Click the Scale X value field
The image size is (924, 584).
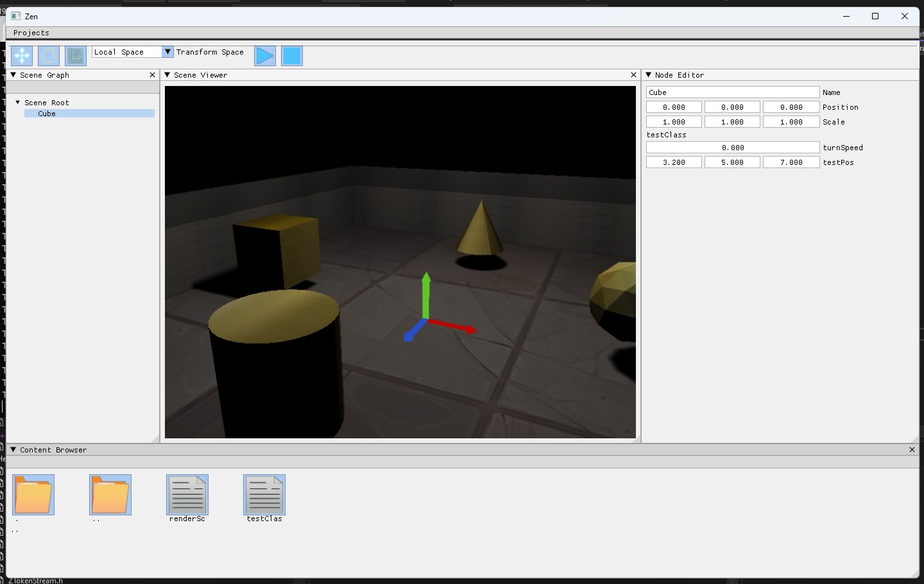coord(674,122)
